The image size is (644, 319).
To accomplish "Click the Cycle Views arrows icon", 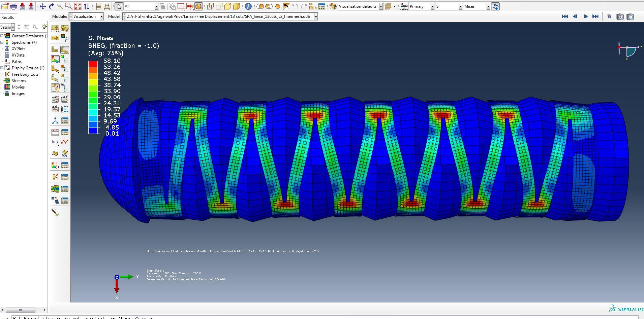I will (x=87, y=6).
